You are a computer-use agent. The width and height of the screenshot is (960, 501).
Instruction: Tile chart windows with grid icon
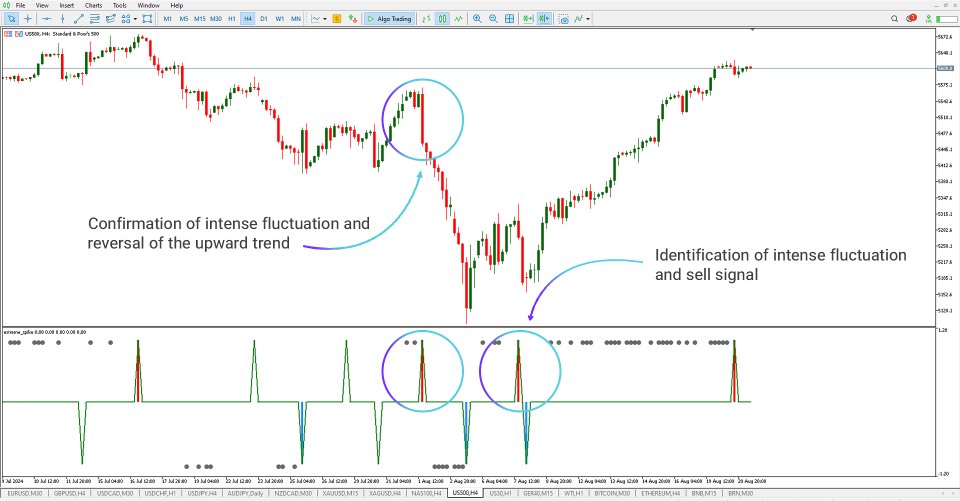click(x=509, y=19)
